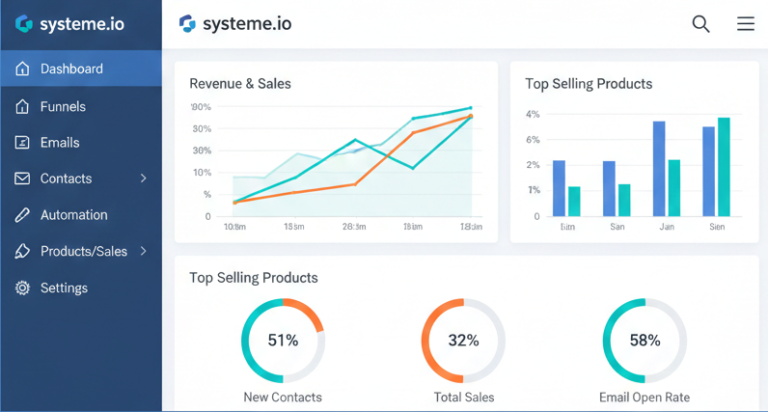The image size is (768, 412).
Task: Expand the Products/Sales submenu chevron
Action: click(143, 251)
